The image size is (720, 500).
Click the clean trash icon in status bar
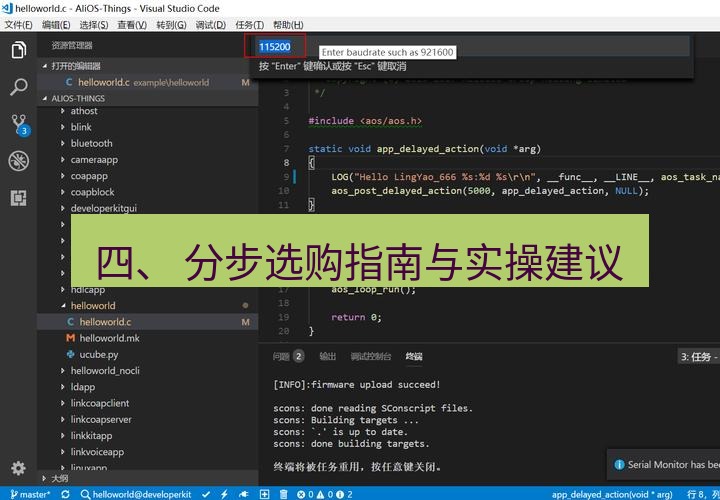283,494
